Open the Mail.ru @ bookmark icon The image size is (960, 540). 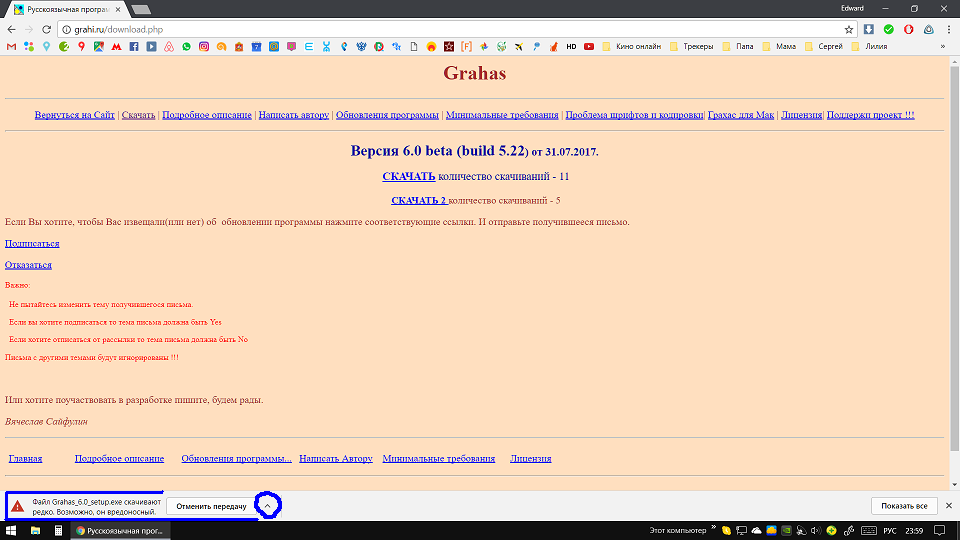click(274, 47)
